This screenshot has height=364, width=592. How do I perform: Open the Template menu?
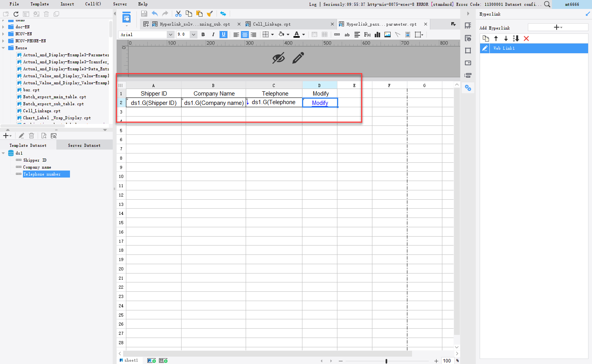click(x=40, y=4)
